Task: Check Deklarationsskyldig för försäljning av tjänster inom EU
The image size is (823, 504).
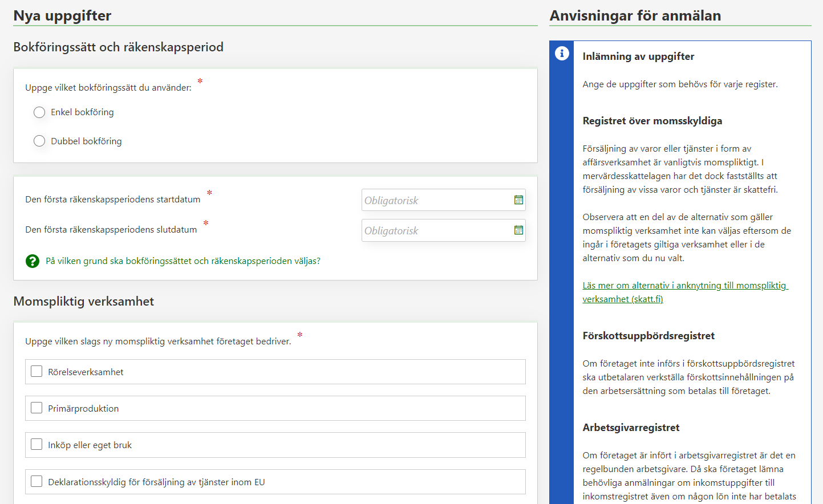Action: point(37,482)
